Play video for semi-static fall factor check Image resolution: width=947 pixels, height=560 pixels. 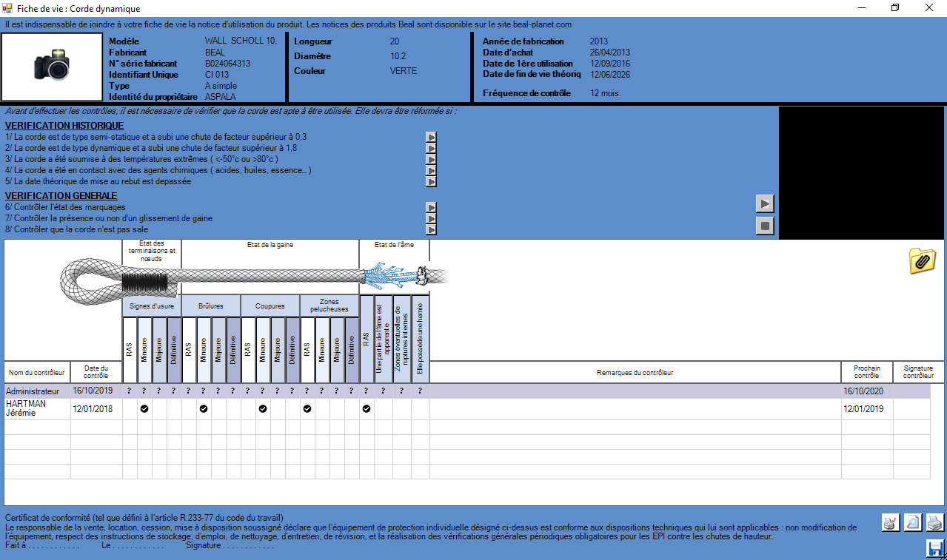(431, 137)
